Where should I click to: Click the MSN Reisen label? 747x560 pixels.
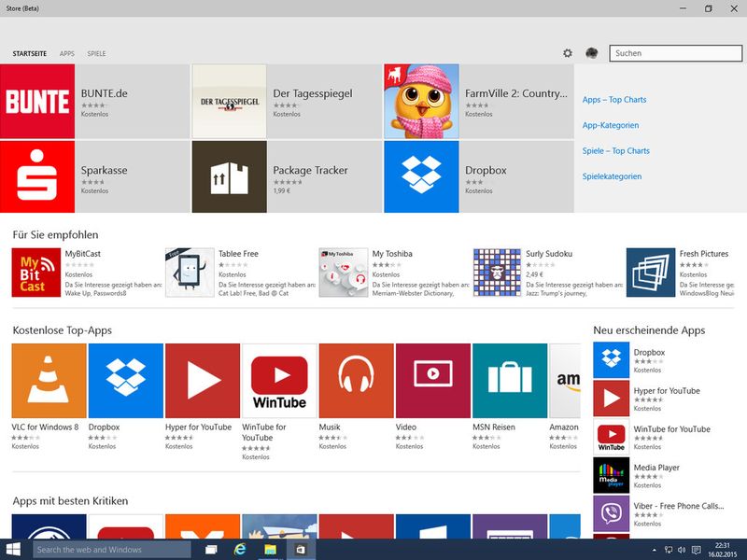pos(494,427)
